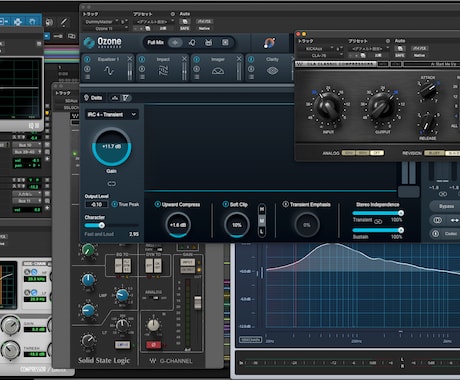Screen dimensions: 460x380
Task: Toggle the Imager module power button
Action: click(197, 59)
